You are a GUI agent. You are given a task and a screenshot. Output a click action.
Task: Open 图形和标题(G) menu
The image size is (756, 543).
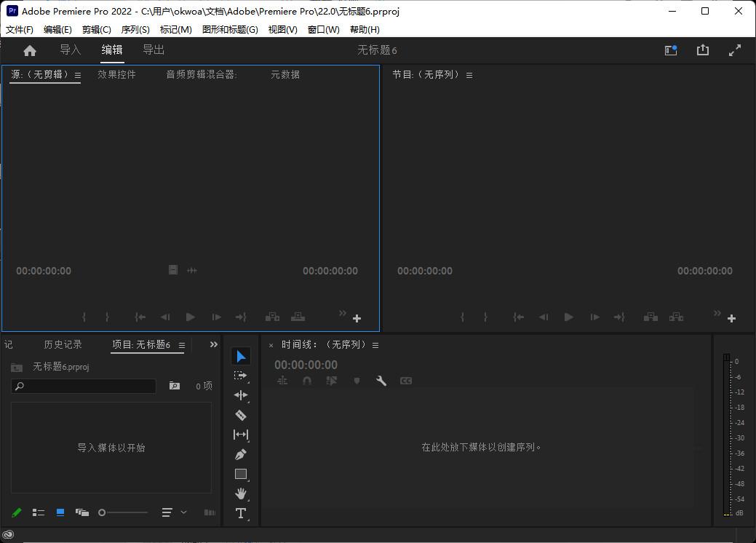point(230,29)
